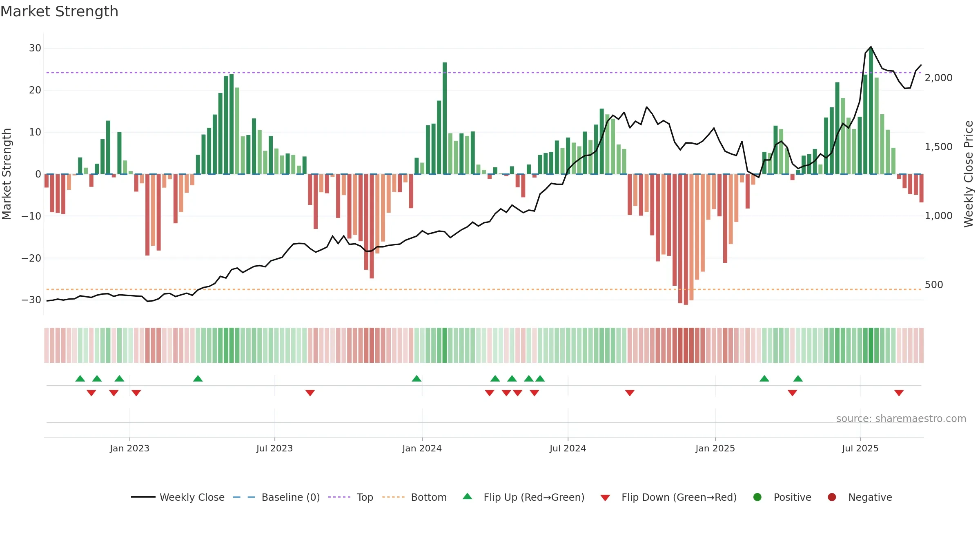Click the Flip Down marker after Jul 2024
980x551 pixels.
click(x=630, y=393)
